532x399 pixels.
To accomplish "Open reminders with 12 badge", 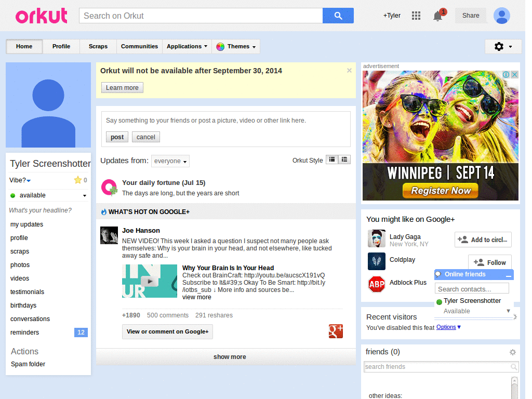I will (x=48, y=332).
